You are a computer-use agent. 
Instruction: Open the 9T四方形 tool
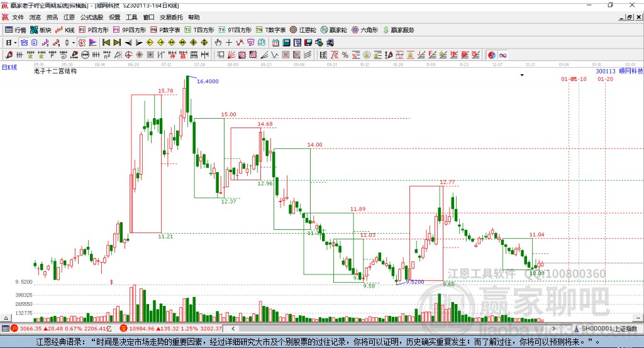(x=235, y=30)
